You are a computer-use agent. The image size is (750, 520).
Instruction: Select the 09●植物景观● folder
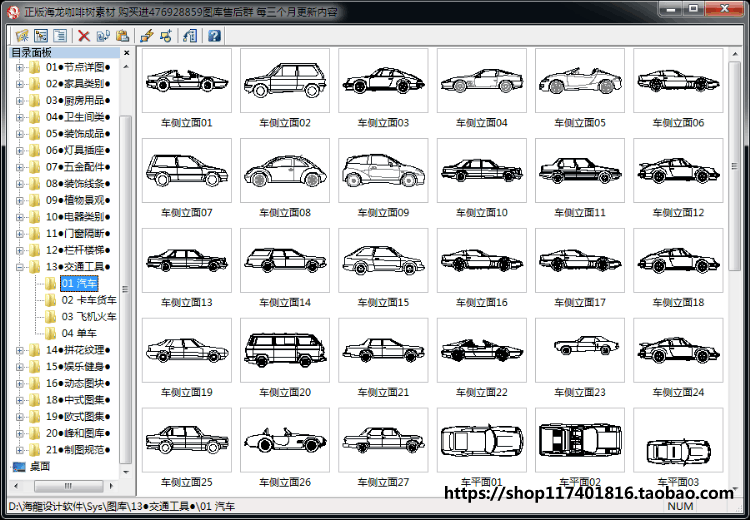[x=77, y=200]
